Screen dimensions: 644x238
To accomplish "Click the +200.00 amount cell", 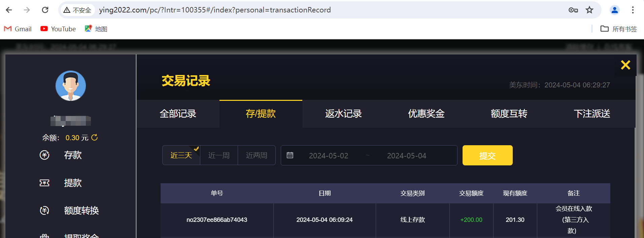I will point(471,220).
